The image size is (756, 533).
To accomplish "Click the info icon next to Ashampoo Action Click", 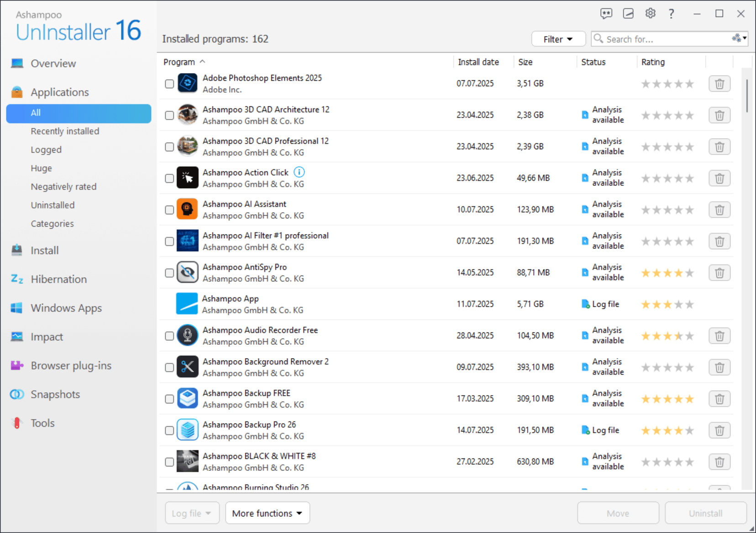I will pyautogui.click(x=299, y=172).
